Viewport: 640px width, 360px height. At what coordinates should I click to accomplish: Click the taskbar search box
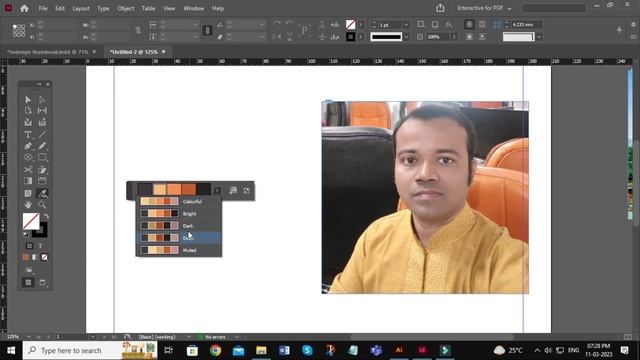click(90, 350)
